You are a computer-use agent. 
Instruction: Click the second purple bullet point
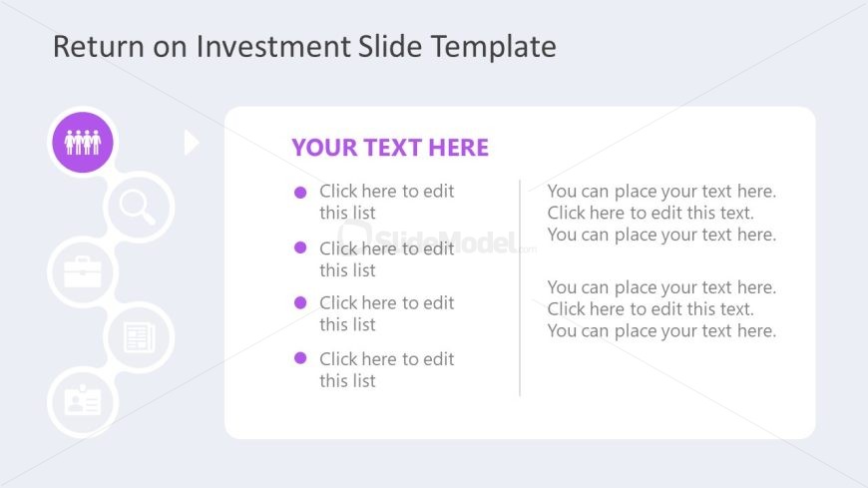pyautogui.click(x=300, y=247)
